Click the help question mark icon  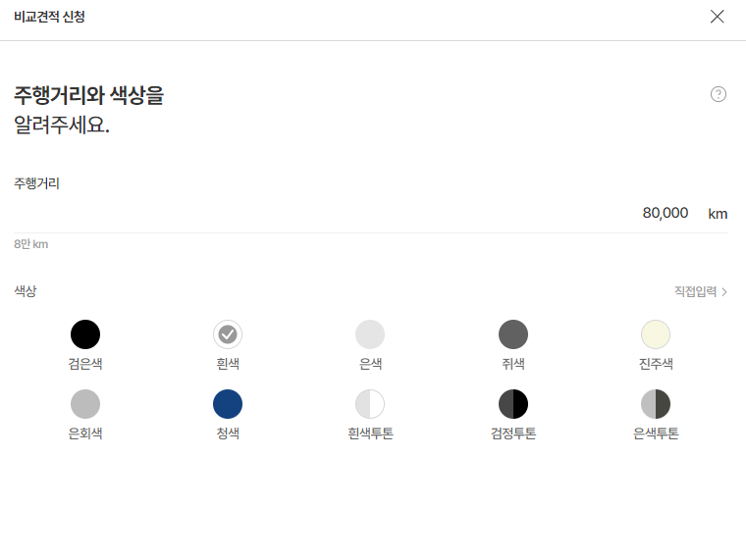pyautogui.click(x=719, y=94)
